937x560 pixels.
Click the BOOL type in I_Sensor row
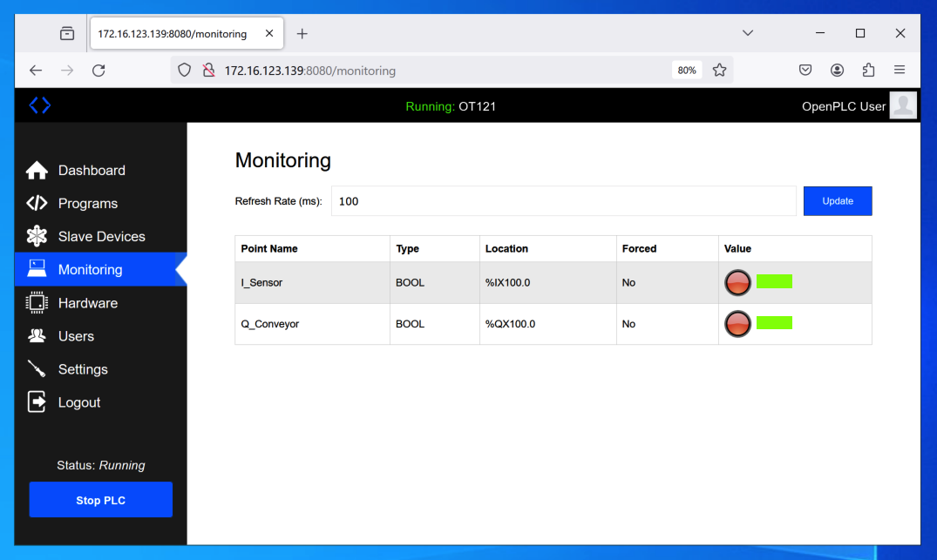coord(410,282)
